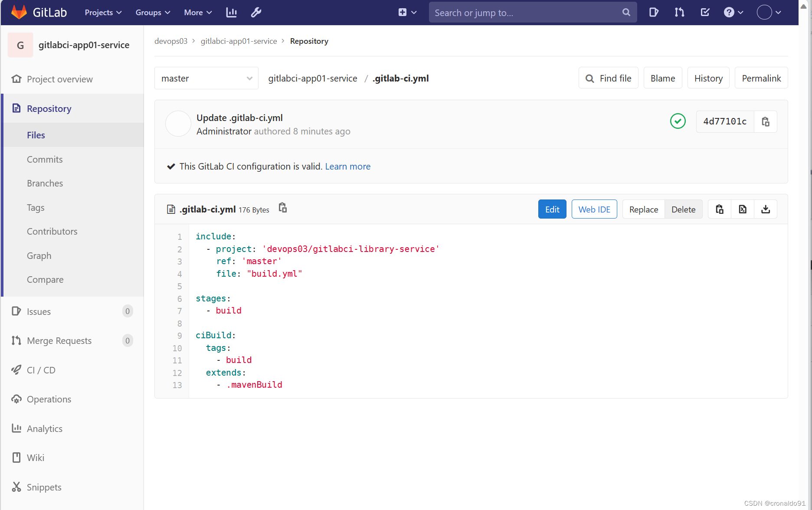Copy commit SHA 4d77101c
Viewport: 812px width, 510px height.
click(766, 121)
